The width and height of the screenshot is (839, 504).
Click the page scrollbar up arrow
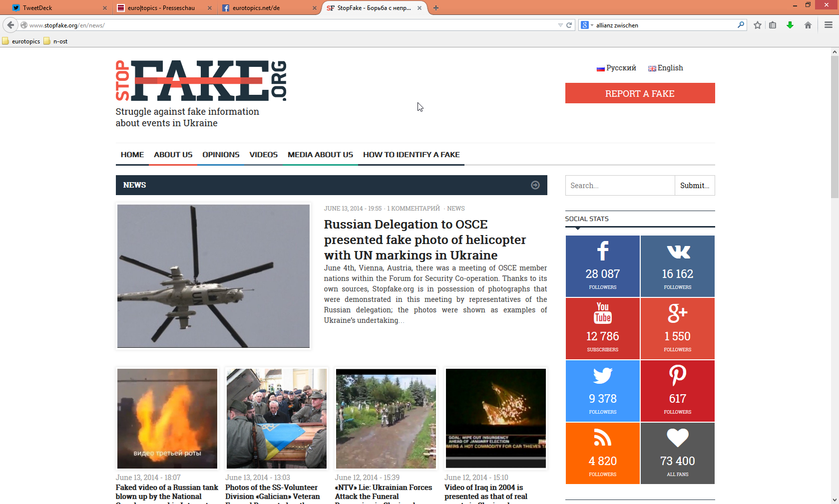[x=835, y=51]
